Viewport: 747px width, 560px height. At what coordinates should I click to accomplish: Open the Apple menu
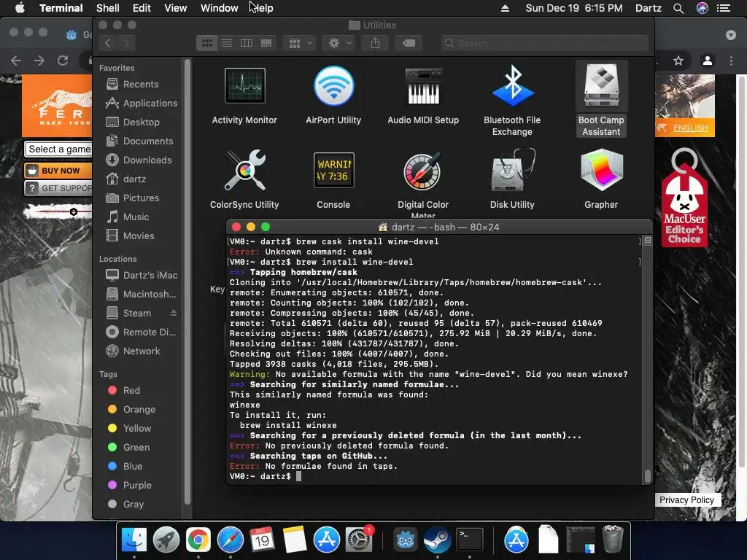20,8
